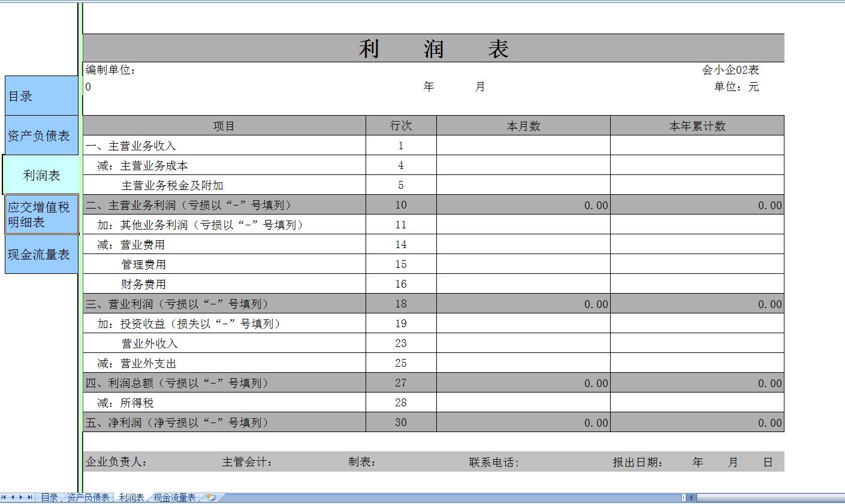Click the insert new worksheet icon
This screenshot has height=504, width=845.
tap(209, 497)
